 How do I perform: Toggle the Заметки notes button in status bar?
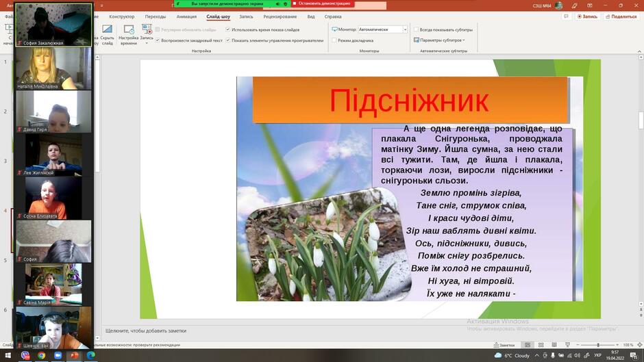[x=504, y=345]
